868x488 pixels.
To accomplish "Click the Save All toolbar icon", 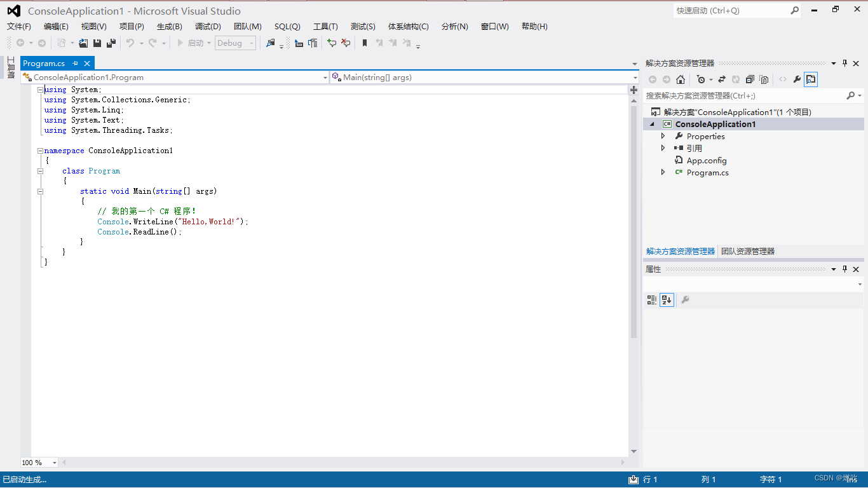I will 111,43.
